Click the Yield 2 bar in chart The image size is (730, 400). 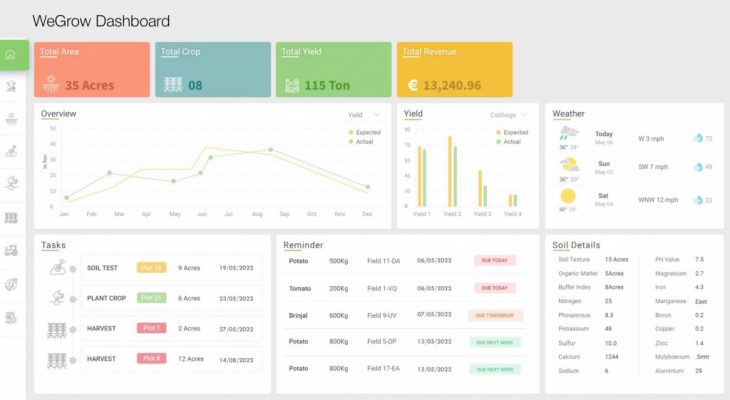click(452, 175)
